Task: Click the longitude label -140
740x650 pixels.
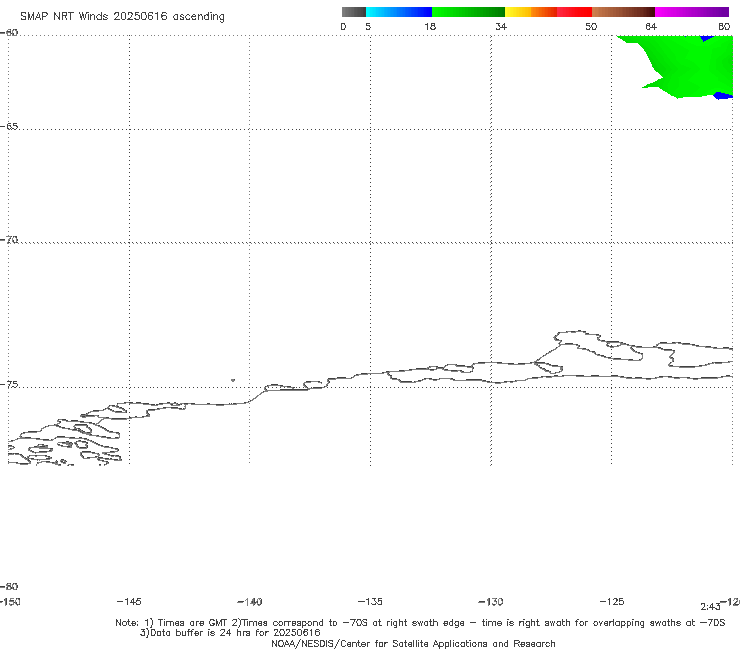Action: [x=250, y=601]
